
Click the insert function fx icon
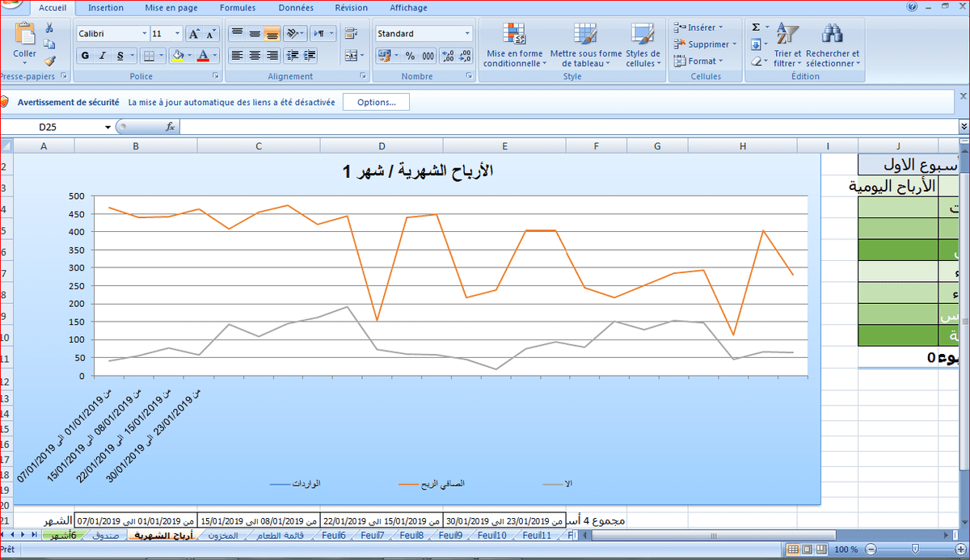click(x=171, y=127)
